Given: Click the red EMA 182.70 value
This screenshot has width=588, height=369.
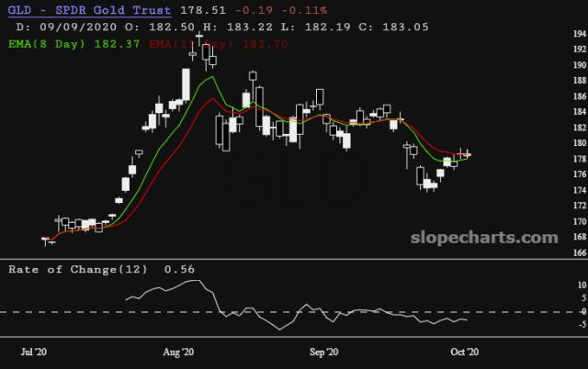Looking at the screenshot, I should [x=266, y=44].
